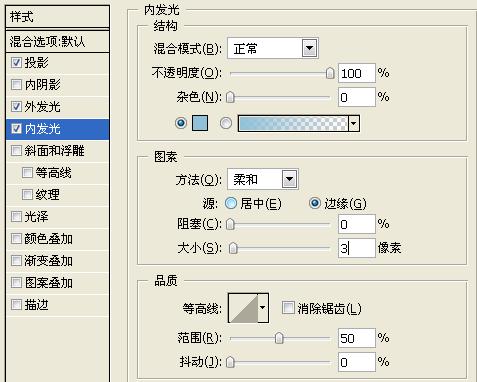
Task: Toggle the 消除锯齿 anti-alias checkbox
Action: point(288,308)
